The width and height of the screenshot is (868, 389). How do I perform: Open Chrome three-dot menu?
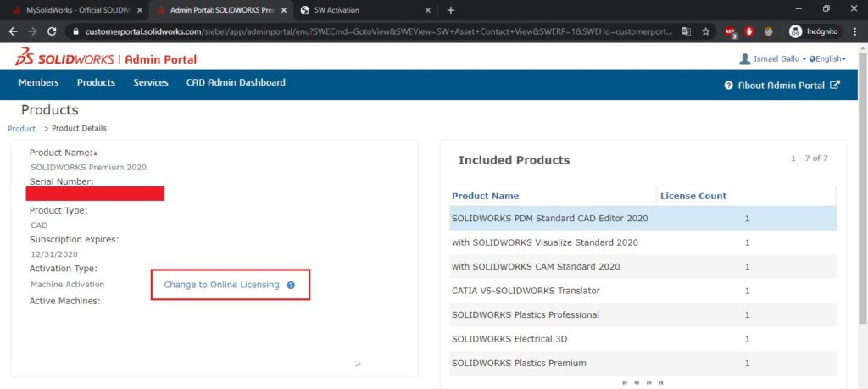pyautogui.click(x=856, y=31)
